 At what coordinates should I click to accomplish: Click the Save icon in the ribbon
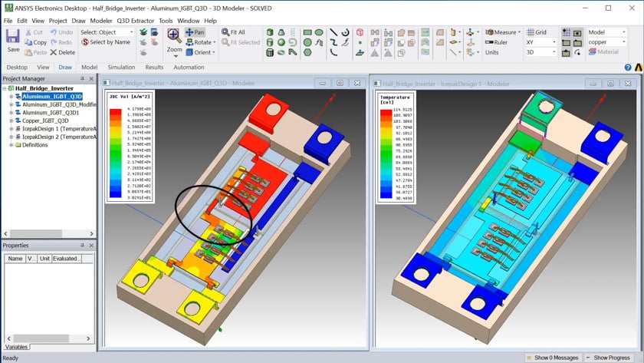(13, 36)
